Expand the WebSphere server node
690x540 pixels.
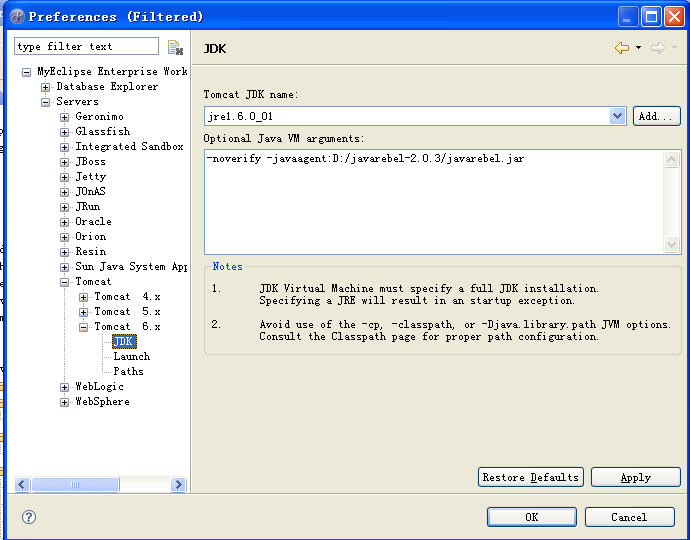64,402
